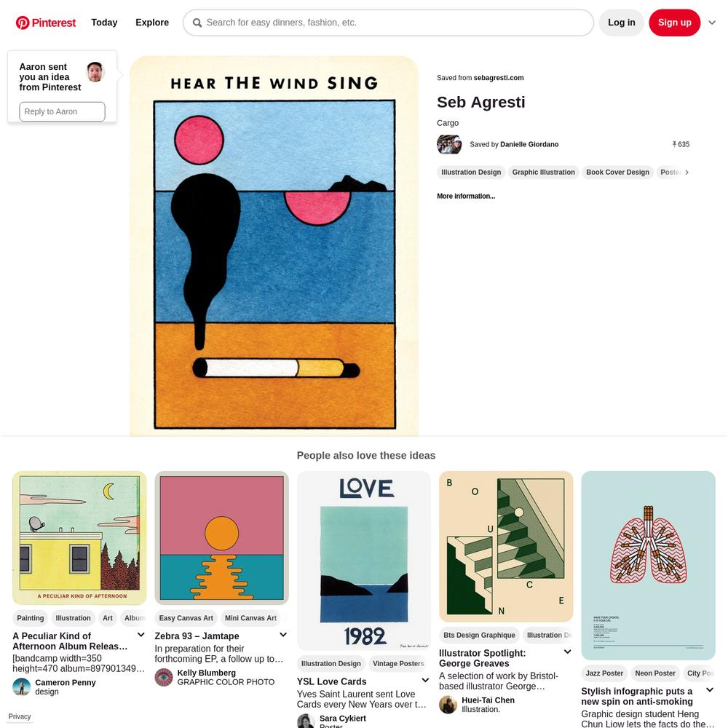Open the Today tab
The width and height of the screenshot is (728, 728).
tap(104, 23)
